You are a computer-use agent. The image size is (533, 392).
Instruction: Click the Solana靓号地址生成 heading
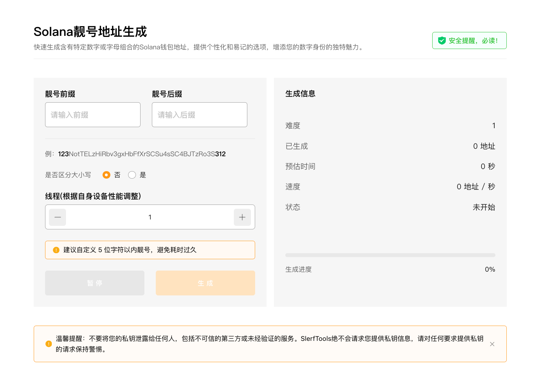(x=90, y=32)
